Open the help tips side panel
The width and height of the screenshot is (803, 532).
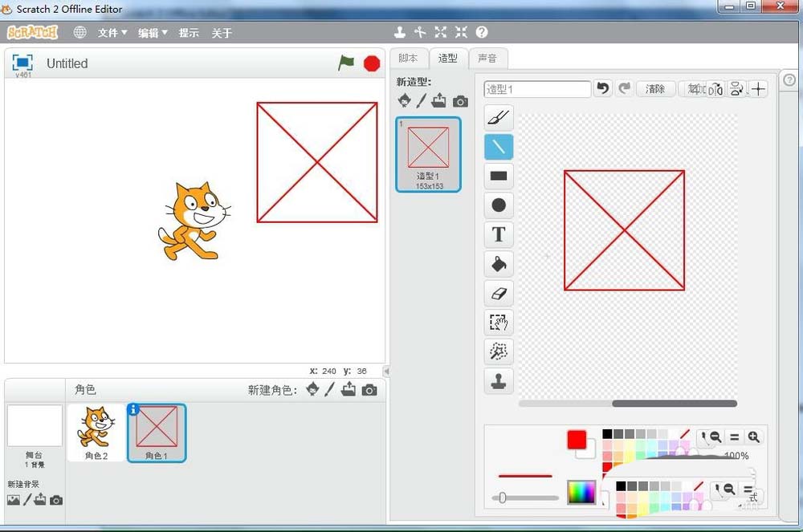(789, 79)
